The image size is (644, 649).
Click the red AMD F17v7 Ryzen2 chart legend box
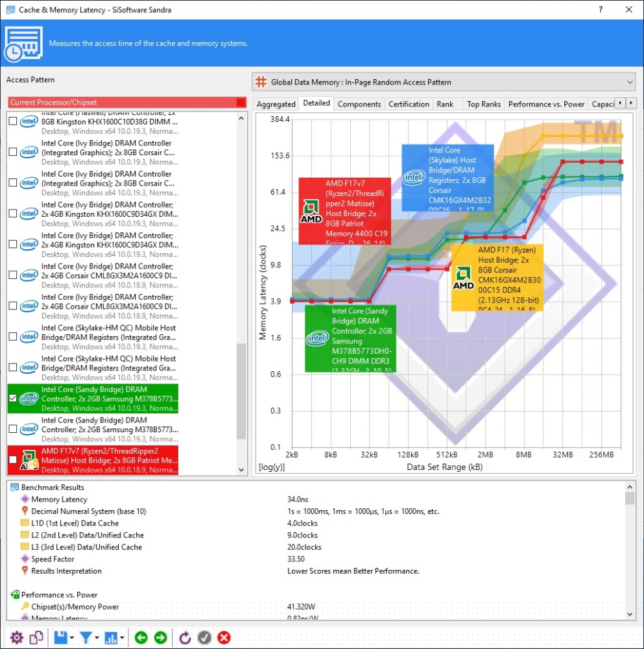(345, 211)
